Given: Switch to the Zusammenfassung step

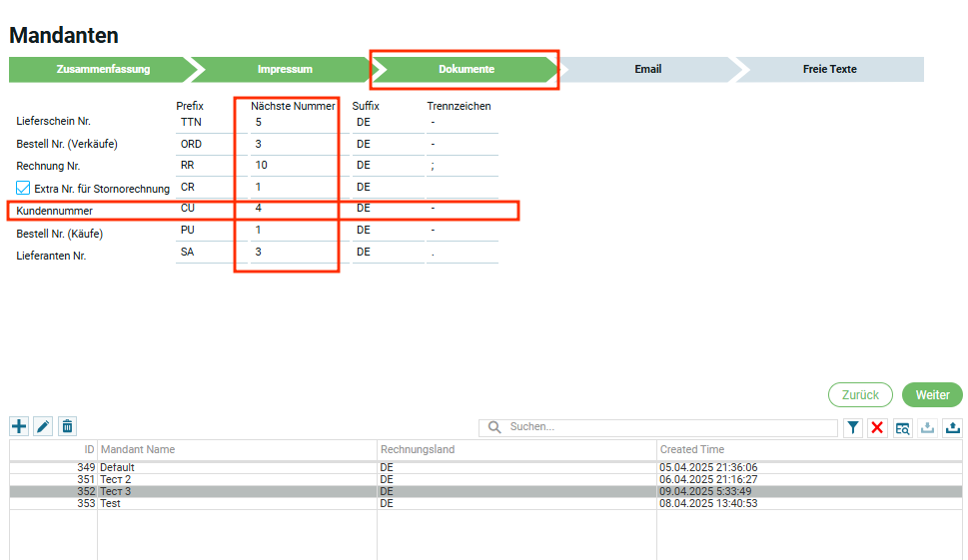Looking at the screenshot, I should point(97,70).
